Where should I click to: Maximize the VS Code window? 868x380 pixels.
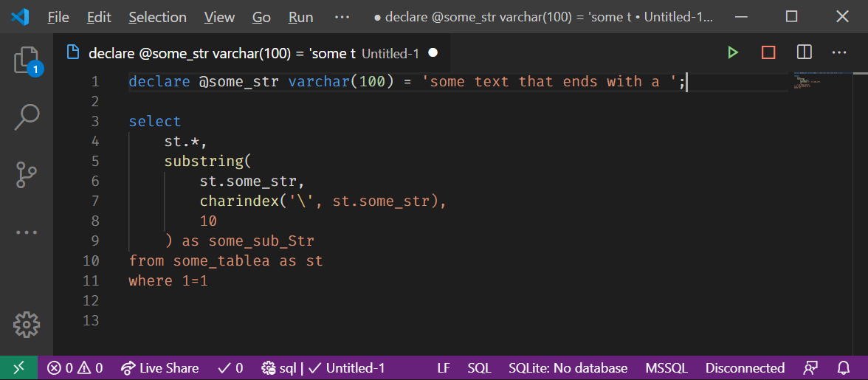click(x=791, y=16)
